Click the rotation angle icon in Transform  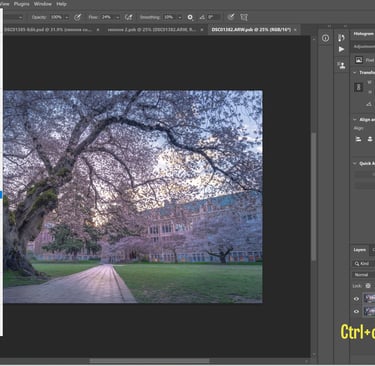point(369,104)
